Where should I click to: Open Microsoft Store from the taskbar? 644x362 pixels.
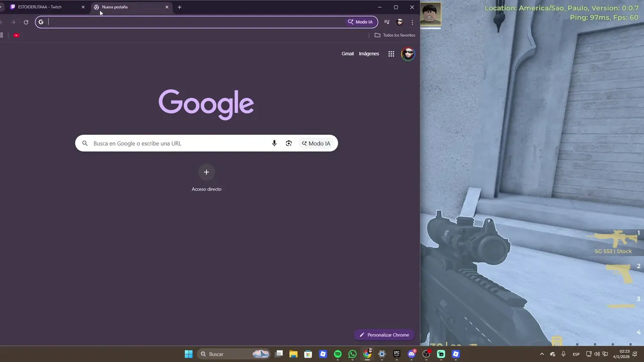pyautogui.click(x=308, y=354)
